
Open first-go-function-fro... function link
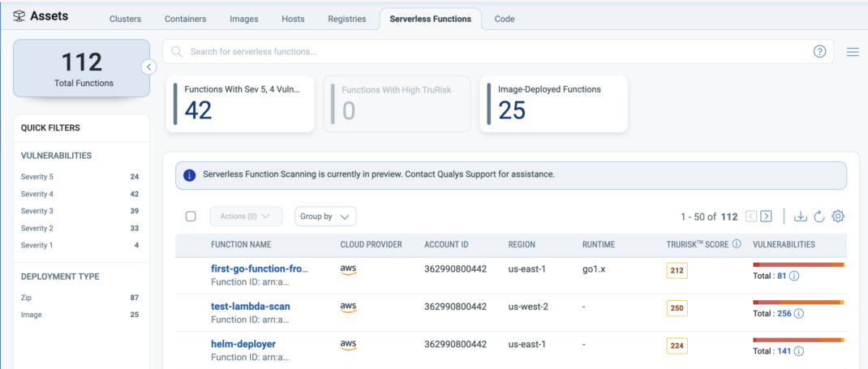click(259, 269)
